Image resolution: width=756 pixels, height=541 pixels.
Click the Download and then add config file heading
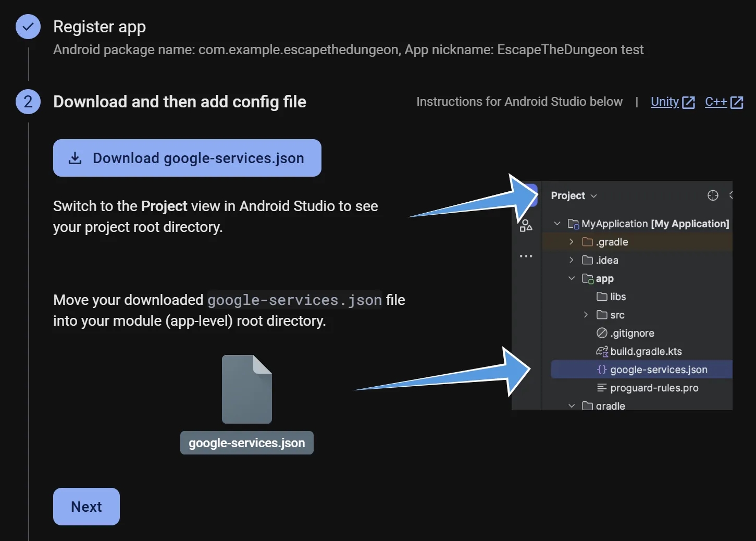click(x=180, y=102)
